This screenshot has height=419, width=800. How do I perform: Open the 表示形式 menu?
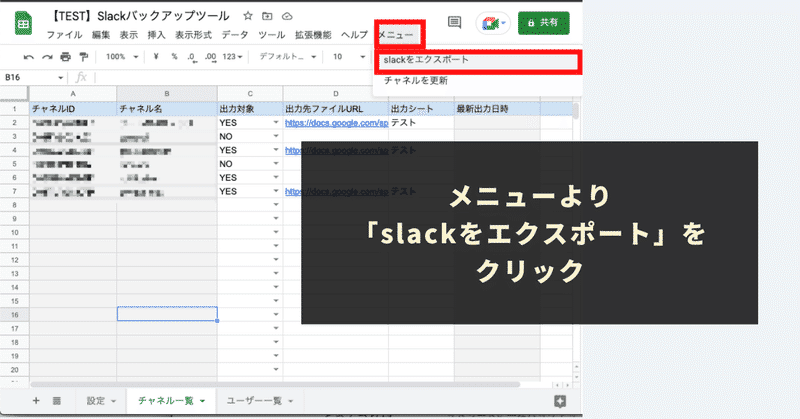click(x=193, y=35)
